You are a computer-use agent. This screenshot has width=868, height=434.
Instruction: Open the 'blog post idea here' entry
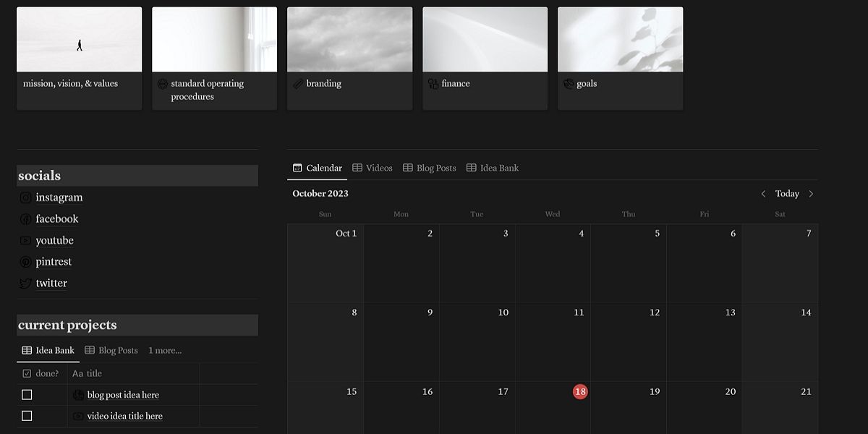point(123,395)
